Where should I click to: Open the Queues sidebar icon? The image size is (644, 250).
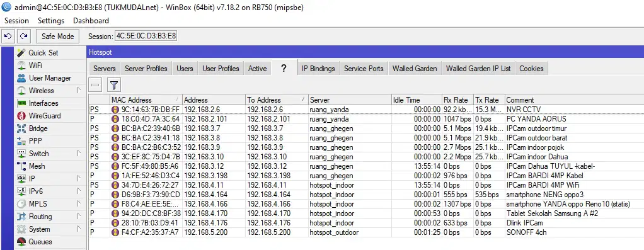tap(21, 242)
